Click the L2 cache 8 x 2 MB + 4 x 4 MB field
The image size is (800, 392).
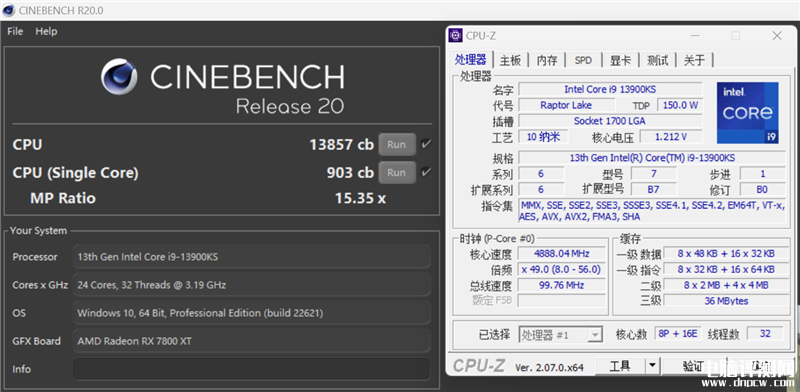point(726,285)
